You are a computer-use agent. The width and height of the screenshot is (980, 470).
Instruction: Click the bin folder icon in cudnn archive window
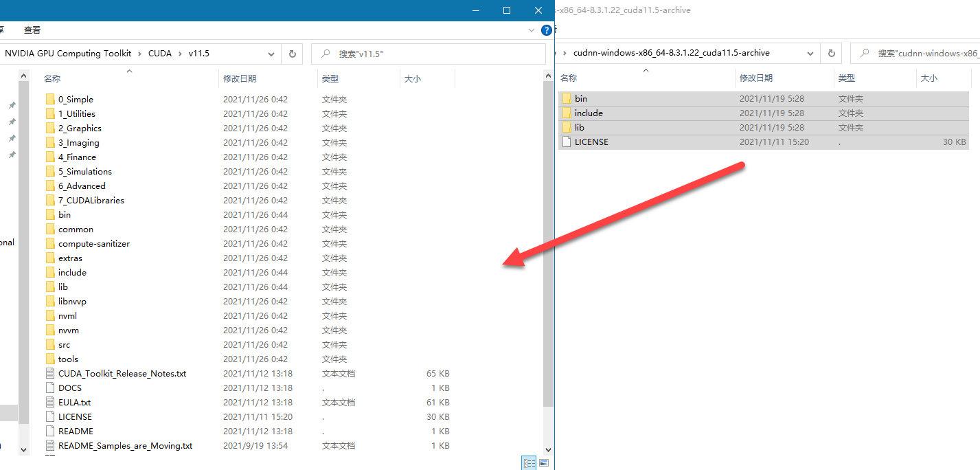[x=567, y=98]
